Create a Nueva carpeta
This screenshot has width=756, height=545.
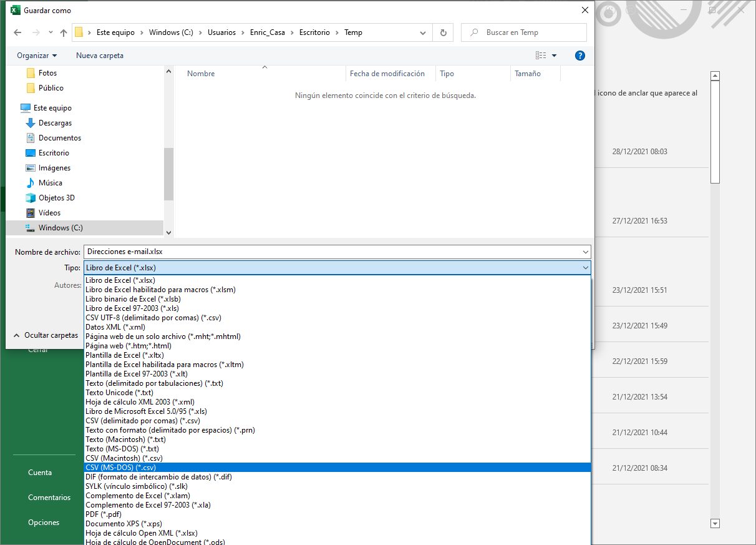click(100, 56)
